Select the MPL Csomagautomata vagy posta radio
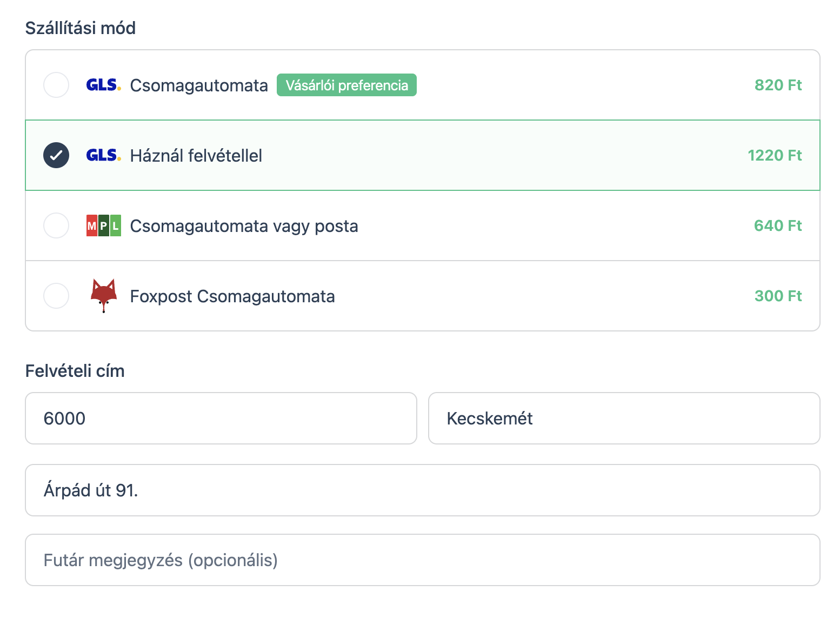The image size is (840, 624). point(56,225)
